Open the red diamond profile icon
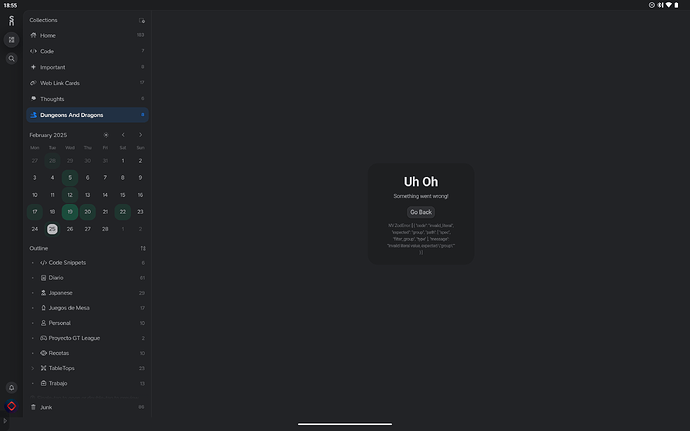Viewport: 690px width, 431px height. (11, 406)
